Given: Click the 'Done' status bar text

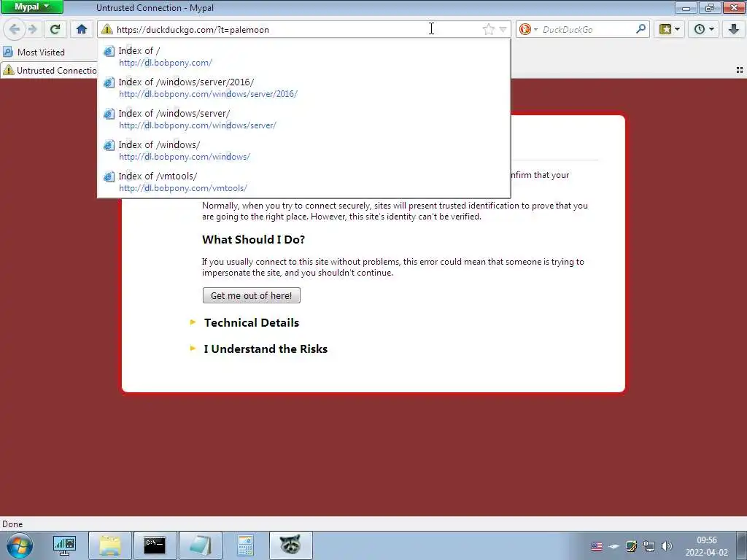Looking at the screenshot, I should pos(12,524).
